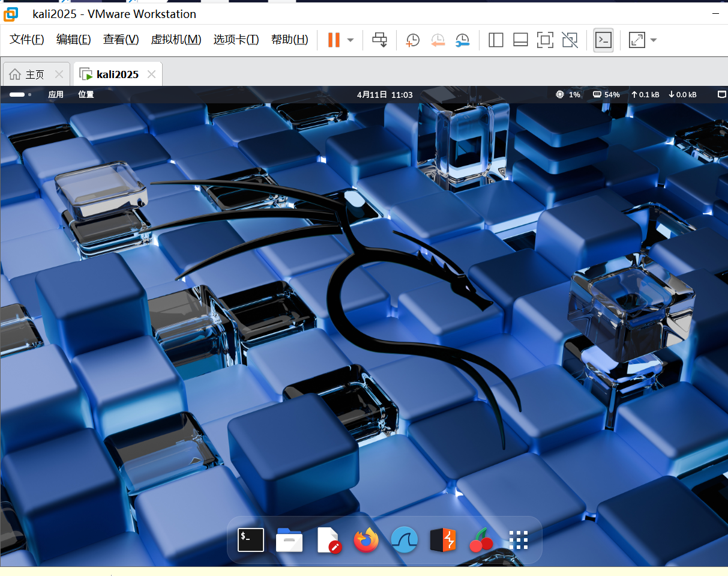Open the 查看(V) menu
The height and width of the screenshot is (576, 728).
[121, 40]
